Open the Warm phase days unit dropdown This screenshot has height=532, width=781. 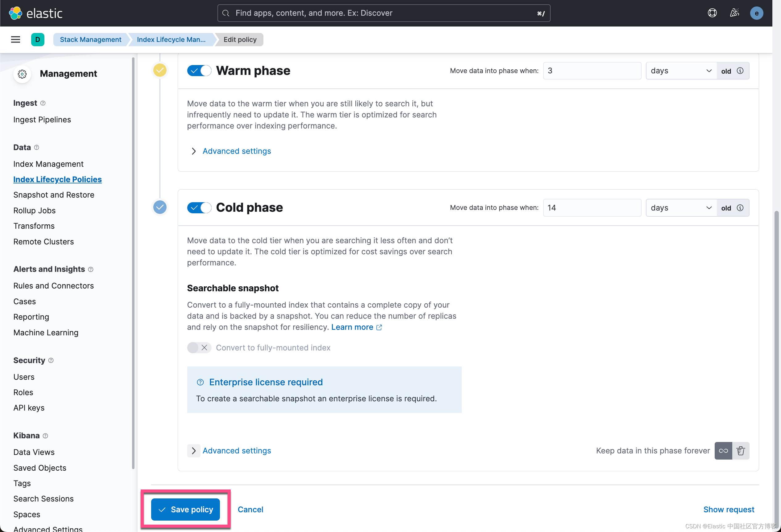point(680,71)
